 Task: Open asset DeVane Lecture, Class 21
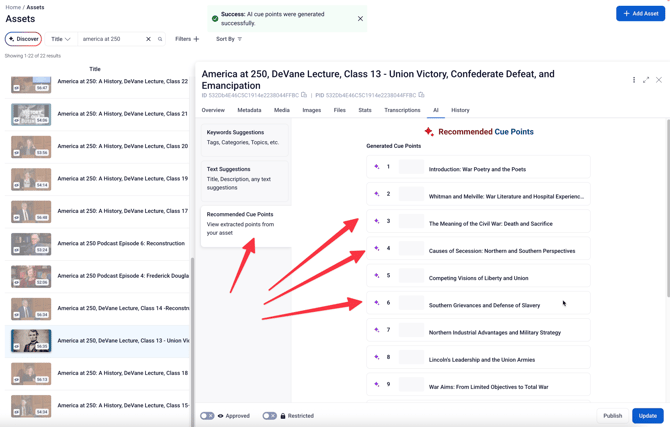[x=122, y=114]
